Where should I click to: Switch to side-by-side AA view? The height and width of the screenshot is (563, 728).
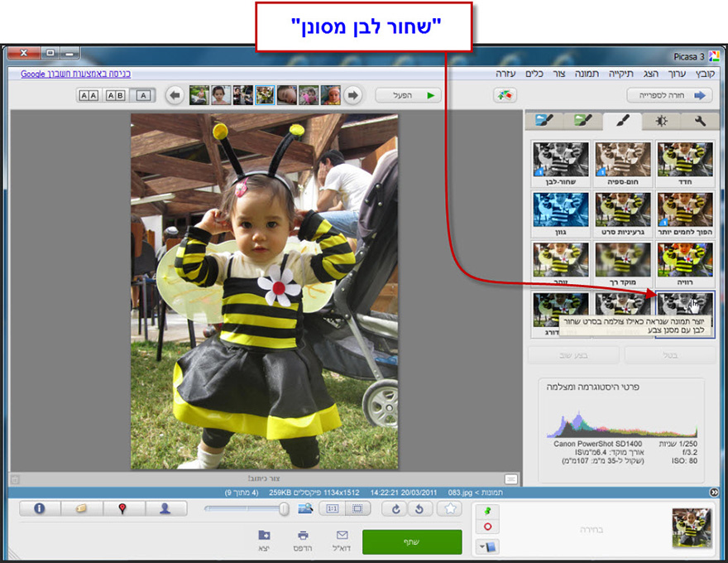point(86,96)
